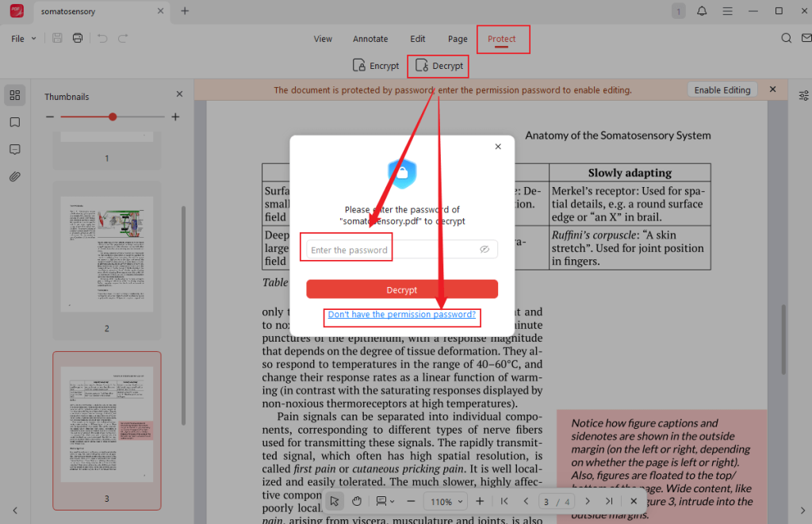Click the Enable Editing button
This screenshot has height=524, width=812.
[722, 90]
